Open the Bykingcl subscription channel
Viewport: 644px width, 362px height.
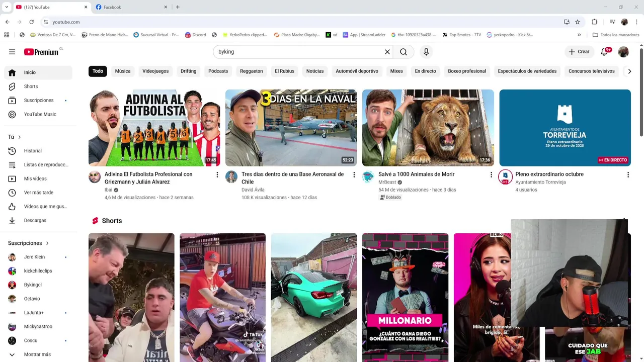click(x=38, y=285)
